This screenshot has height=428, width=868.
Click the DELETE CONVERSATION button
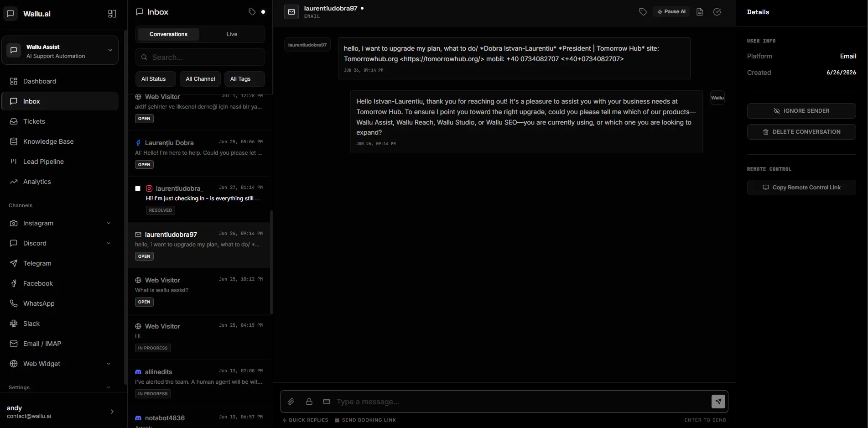click(x=801, y=132)
